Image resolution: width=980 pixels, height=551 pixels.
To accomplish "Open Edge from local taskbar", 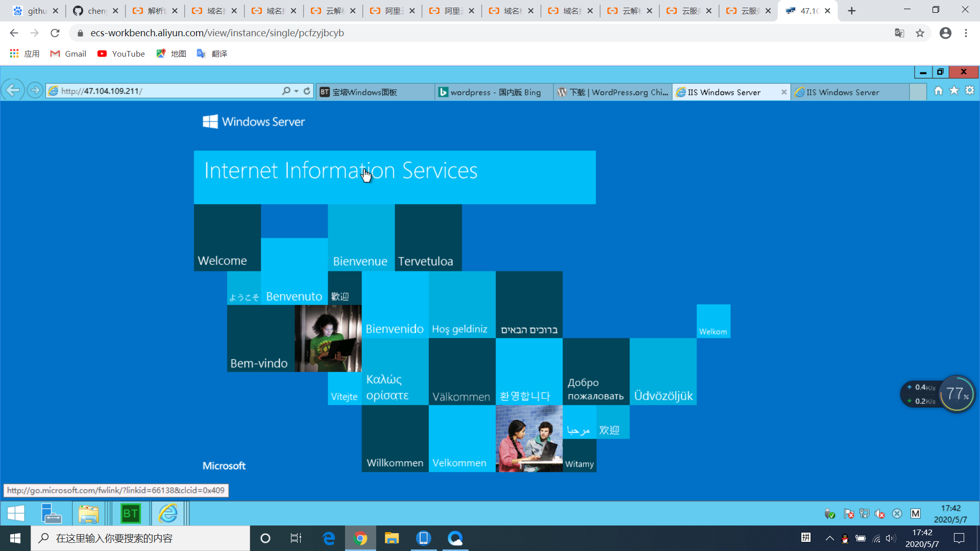I will point(329,538).
